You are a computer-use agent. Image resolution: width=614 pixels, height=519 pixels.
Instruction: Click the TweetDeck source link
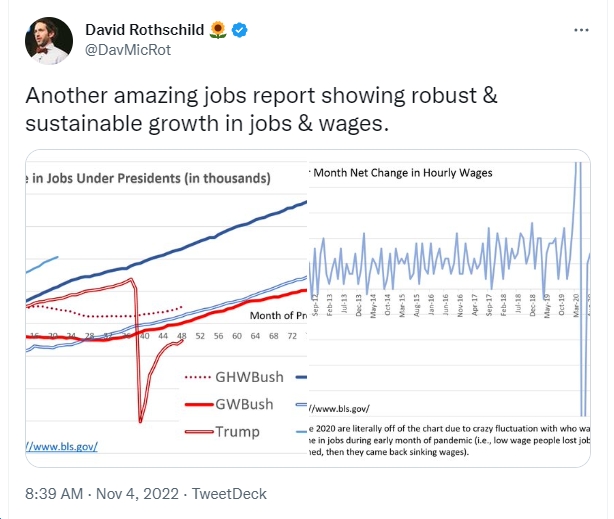229,494
